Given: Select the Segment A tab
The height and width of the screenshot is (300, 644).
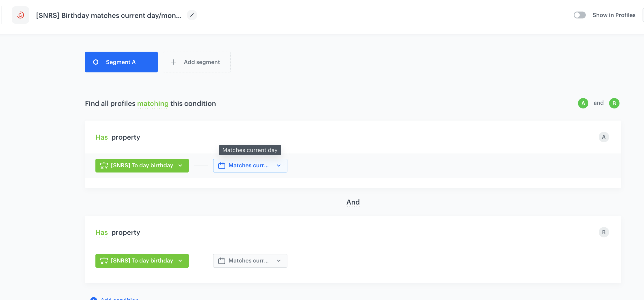Looking at the screenshot, I should [x=121, y=62].
